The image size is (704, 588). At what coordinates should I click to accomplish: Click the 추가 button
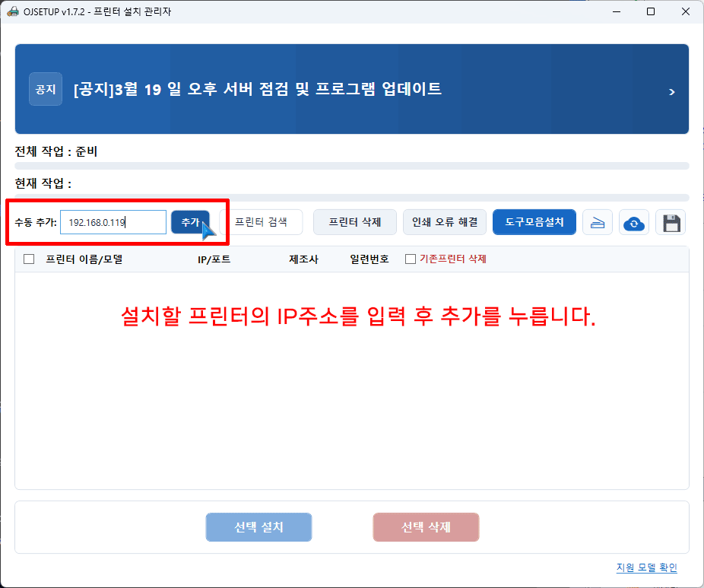[x=190, y=222]
